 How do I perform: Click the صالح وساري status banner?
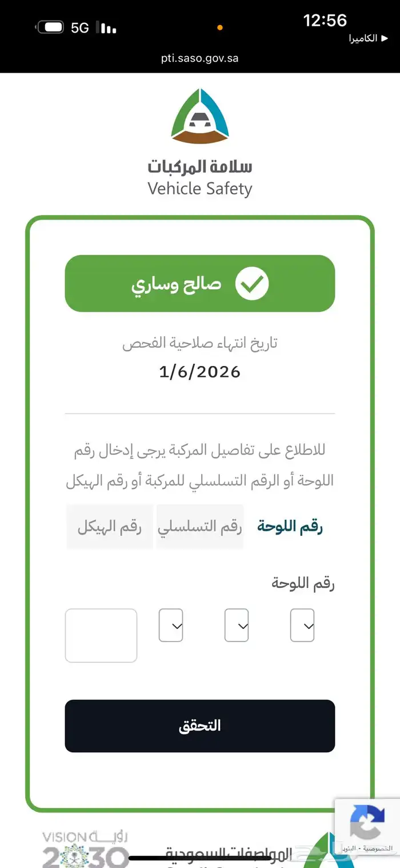coord(200,284)
